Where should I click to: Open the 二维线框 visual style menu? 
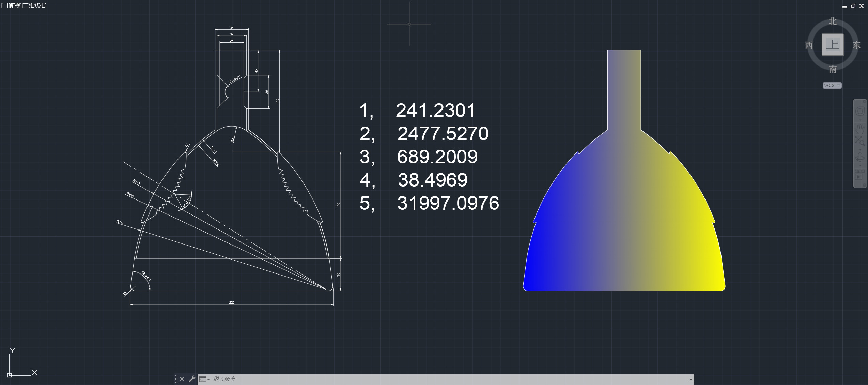(x=34, y=5)
